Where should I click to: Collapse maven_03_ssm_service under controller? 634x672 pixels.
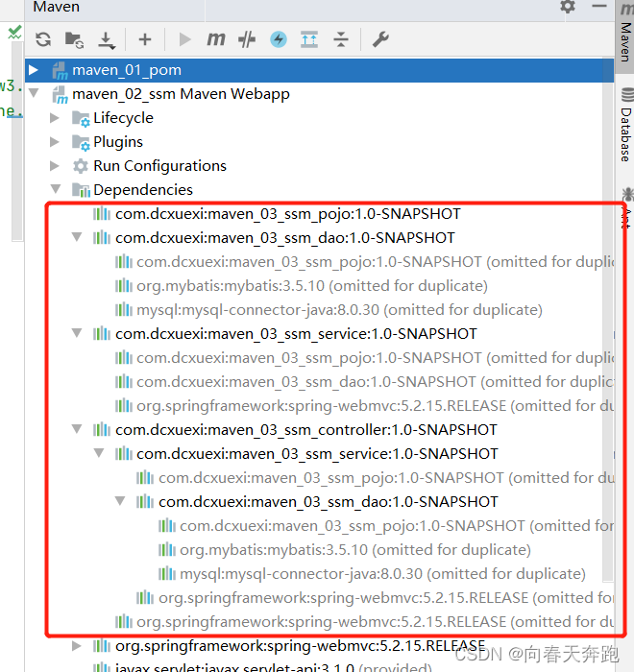tap(99, 452)
